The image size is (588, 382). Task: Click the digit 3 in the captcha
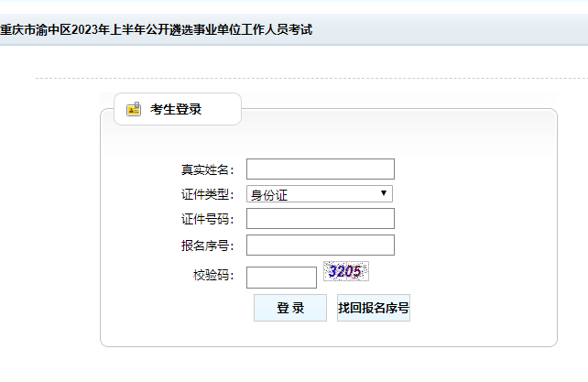(x=333, y=271)
